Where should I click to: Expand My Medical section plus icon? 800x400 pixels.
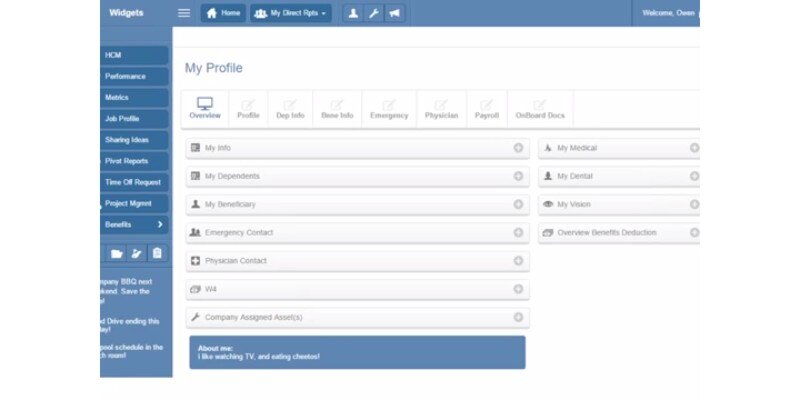[694, 148]
